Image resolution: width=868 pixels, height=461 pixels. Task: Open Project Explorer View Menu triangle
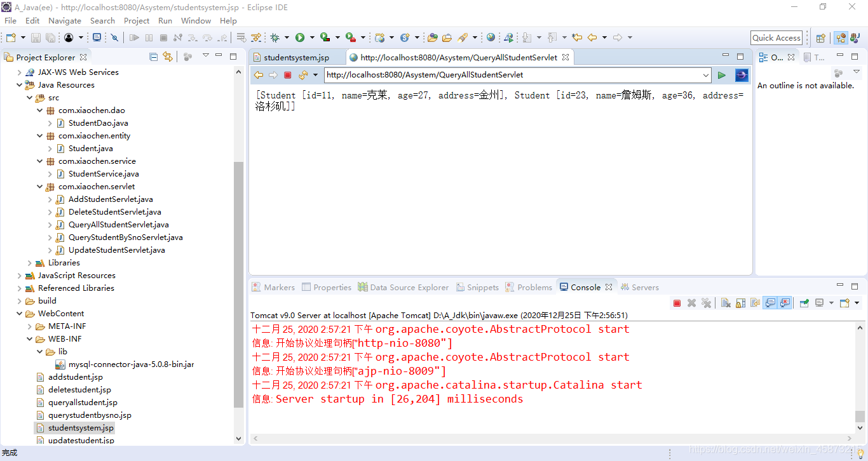(205, 56)
